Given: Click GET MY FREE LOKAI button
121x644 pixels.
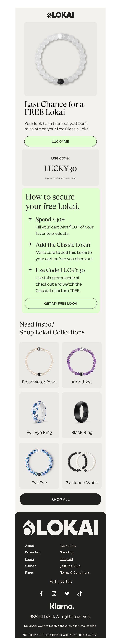Looking at the screenshot, I should pos(61,303).
